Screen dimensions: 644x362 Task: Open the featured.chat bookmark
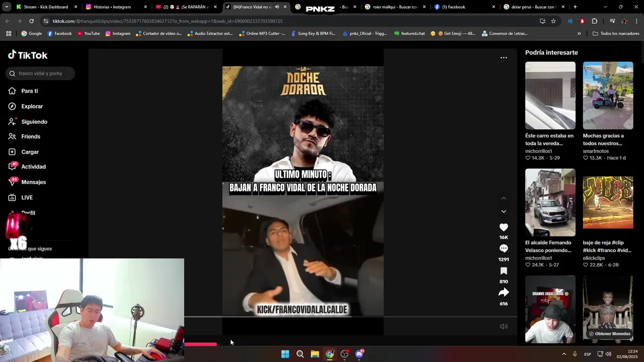(x=410, y=34)
